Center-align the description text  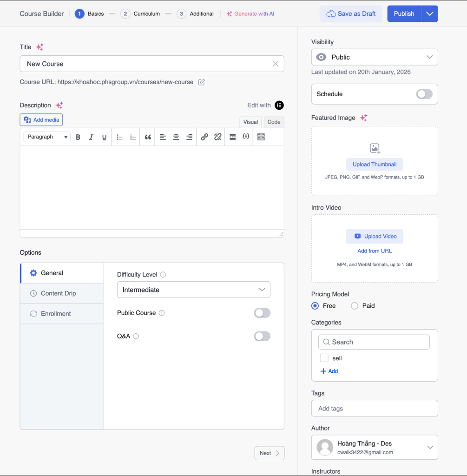coord(176,137)
